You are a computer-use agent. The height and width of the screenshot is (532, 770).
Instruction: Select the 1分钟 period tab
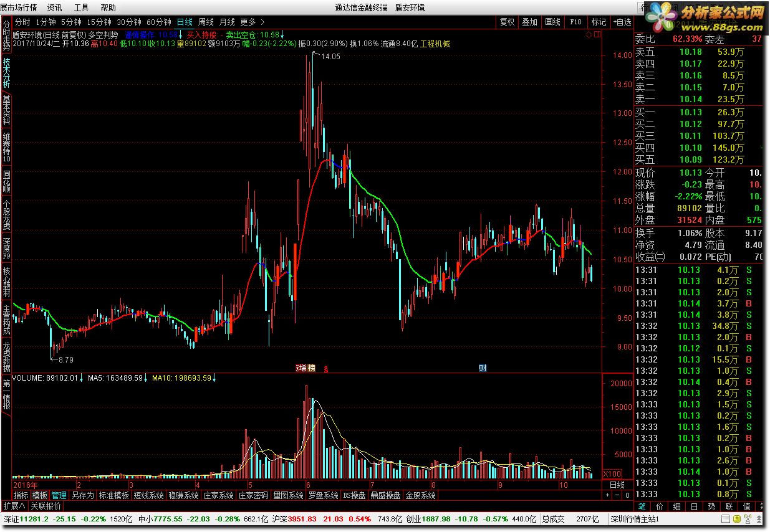pyautogui.click(x=46, y=22)
